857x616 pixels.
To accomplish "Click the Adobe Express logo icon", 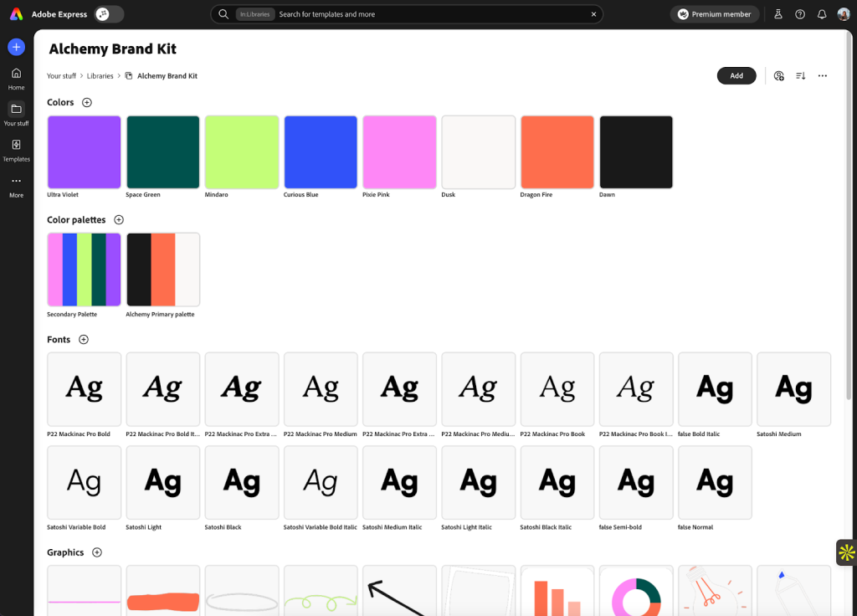I will pos(17,14).
